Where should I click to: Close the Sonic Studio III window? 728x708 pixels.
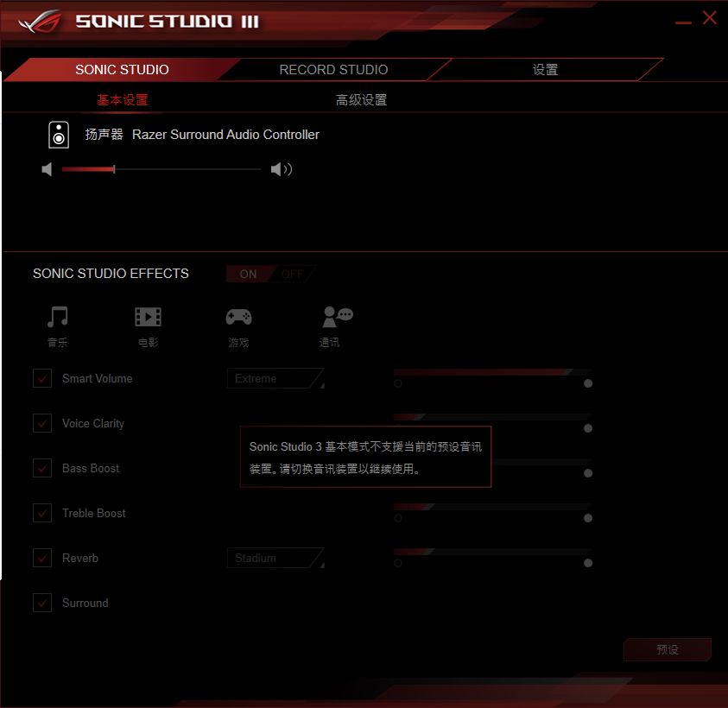click(709, 18)
